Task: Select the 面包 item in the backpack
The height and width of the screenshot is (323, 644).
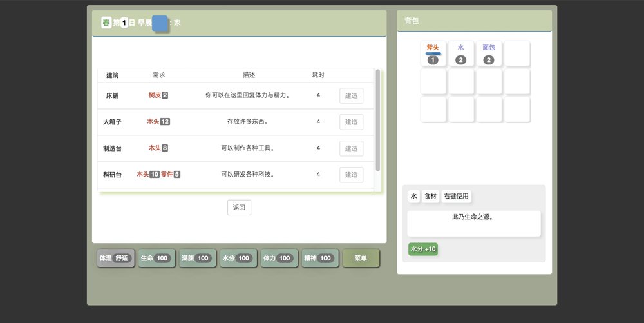Action: (x=488, y=54)
